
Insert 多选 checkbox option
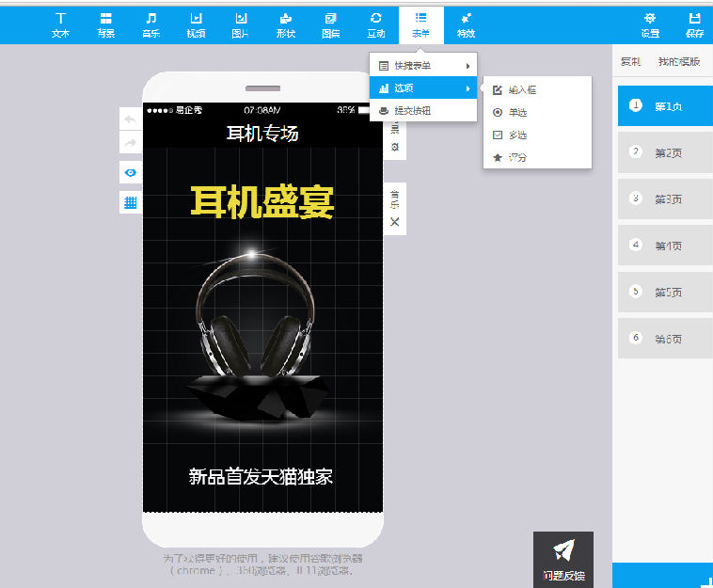537,135
